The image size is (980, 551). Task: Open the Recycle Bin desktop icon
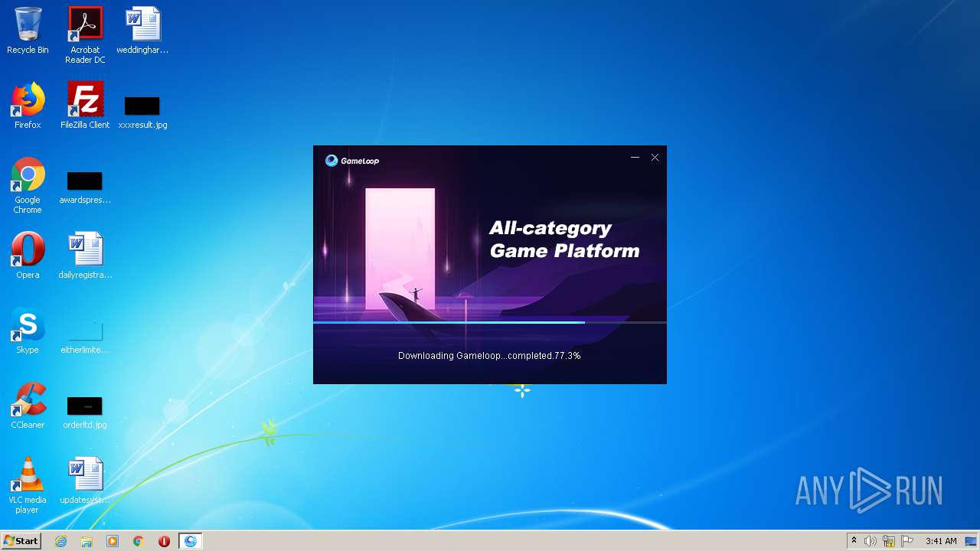[28, 31]
